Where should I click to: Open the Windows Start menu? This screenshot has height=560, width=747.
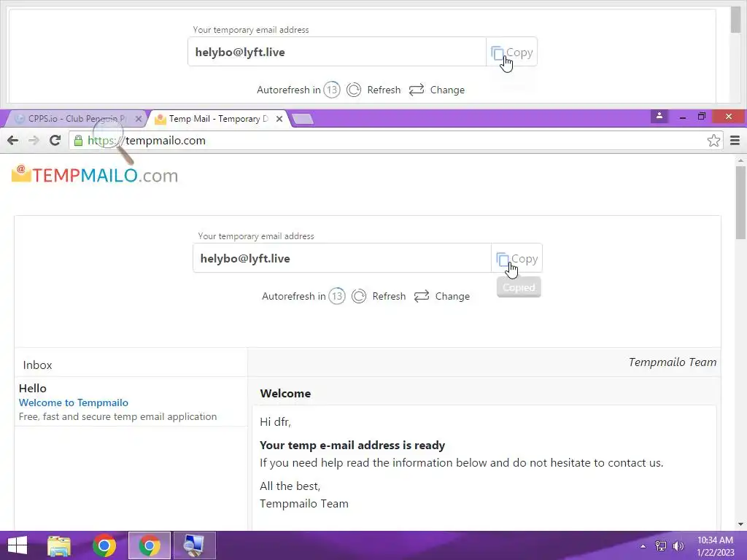pyautogui.click(x=18, y=545)
